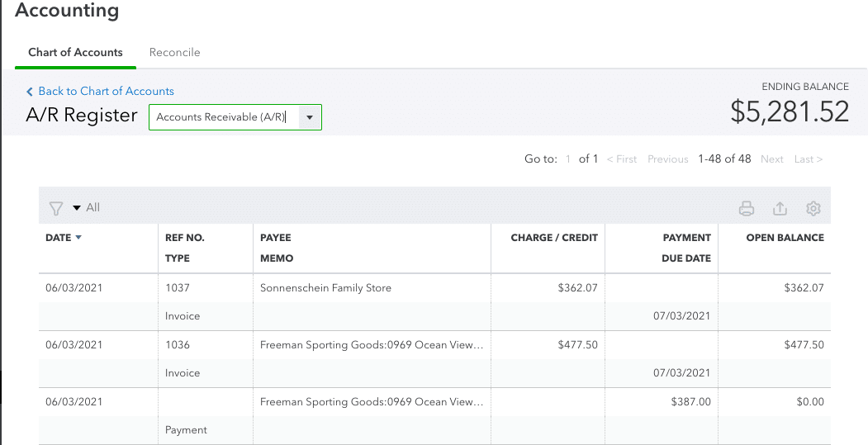Sort by the DATE column header
The width and height of the screenshot is (868, 445).
pos(58,238)
